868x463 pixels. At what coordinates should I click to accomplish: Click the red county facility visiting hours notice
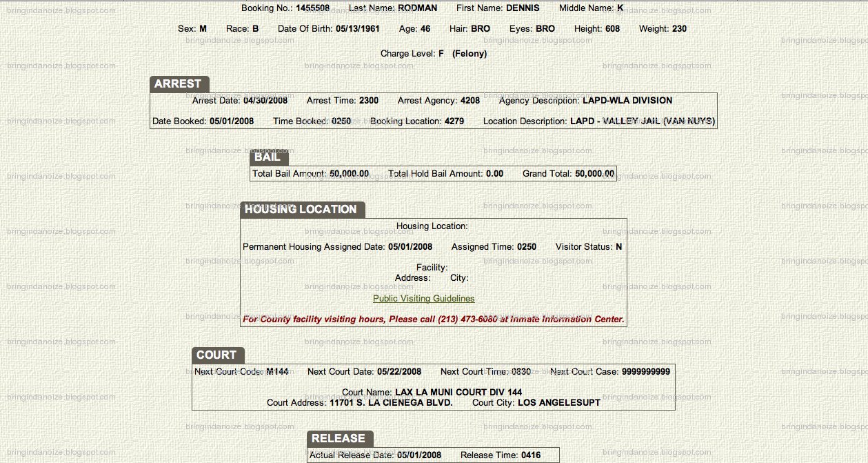[x=434, y=319]
